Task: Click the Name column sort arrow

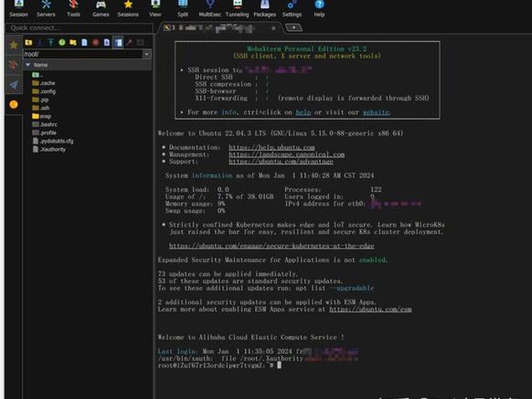Action: tap(28, 65)
